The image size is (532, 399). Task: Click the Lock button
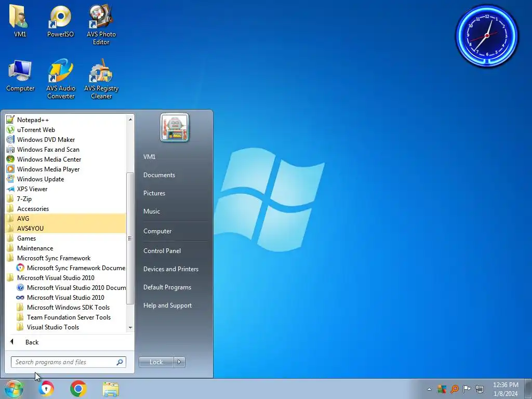pos(156,362)
